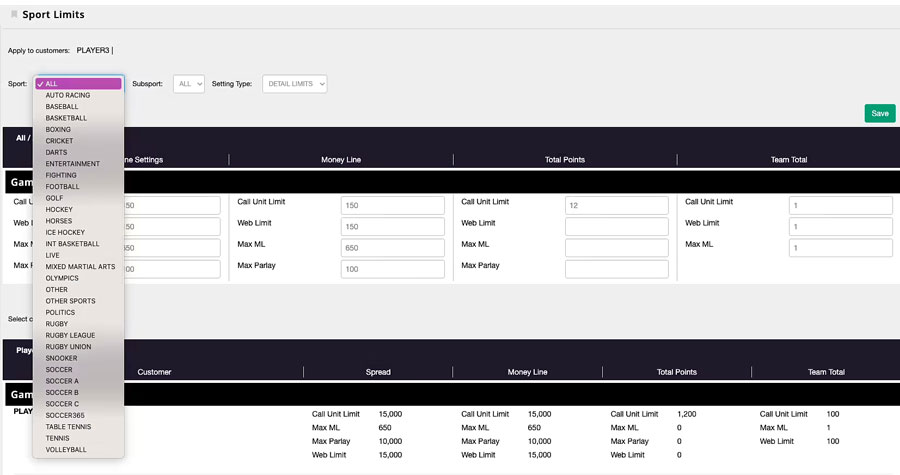Open the Subsport dropdown
900x475 pixels.
click(189, 84)
